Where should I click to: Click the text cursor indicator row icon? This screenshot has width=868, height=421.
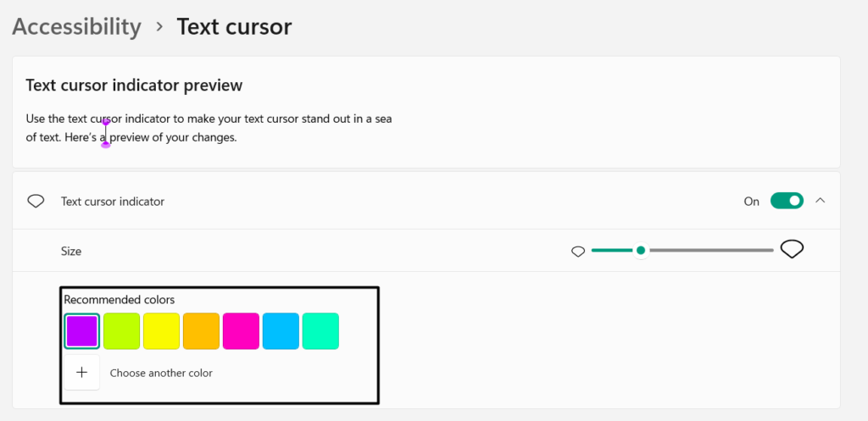36,202
